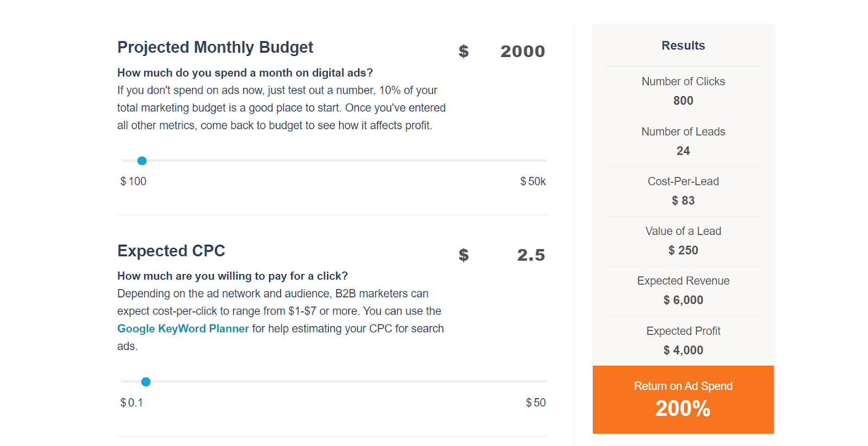
Task: Click the 2.5 CPC value field
Action: pyautogui.click(x=530, y=255)
